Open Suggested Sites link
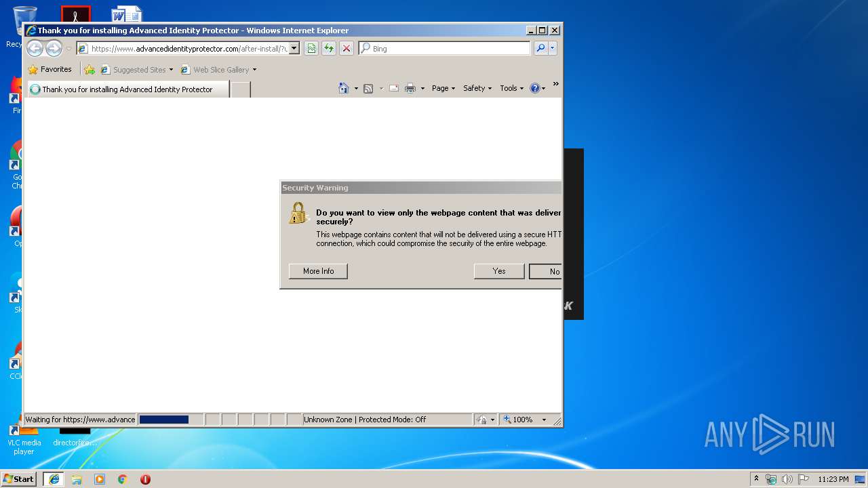 tap(133, 70)
